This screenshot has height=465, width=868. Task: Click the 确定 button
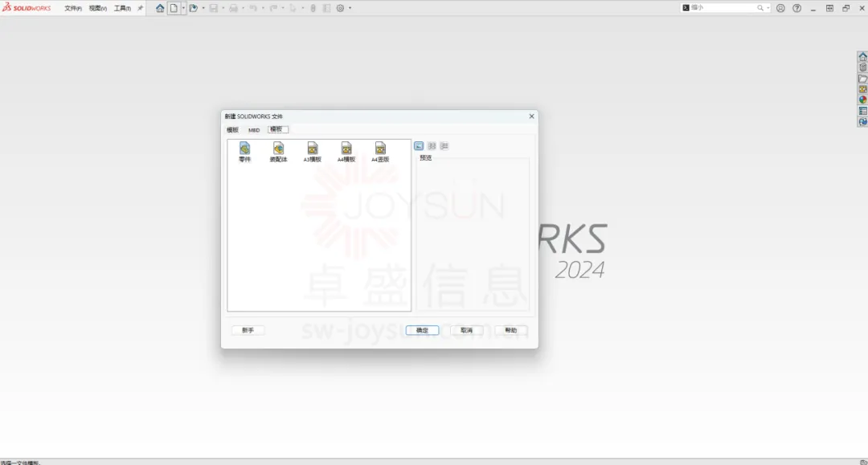[x=422, y=330]
